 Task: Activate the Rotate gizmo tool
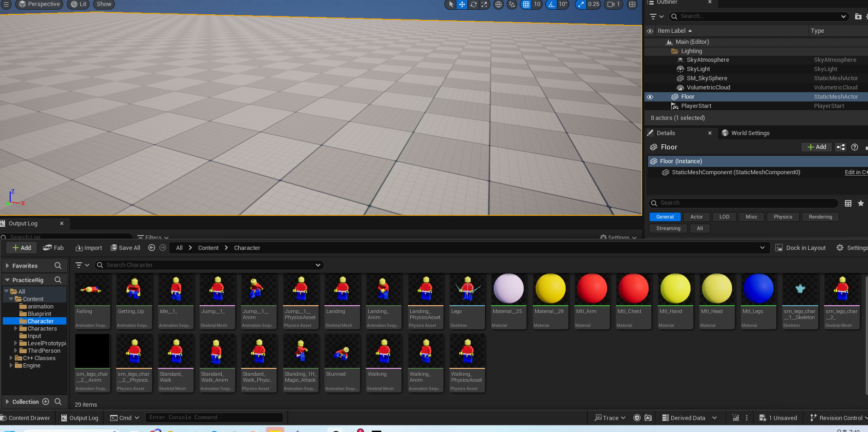[473, 4]
